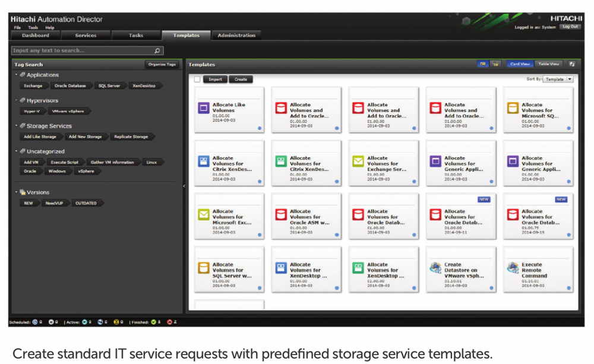Screen dimensions: 594x364
Task: Click the Create Datastore on VMware icon
Action: click(x=435, y=268)
